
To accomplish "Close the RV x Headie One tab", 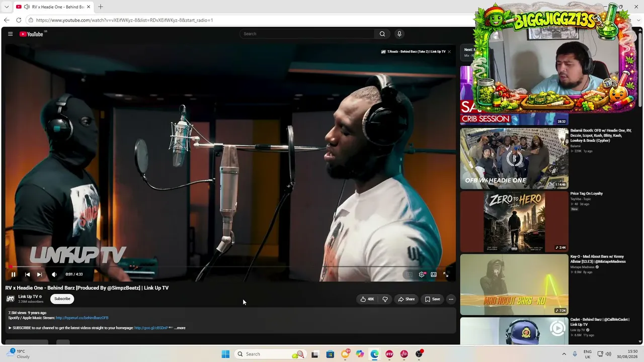I will [x=89, y=7].
